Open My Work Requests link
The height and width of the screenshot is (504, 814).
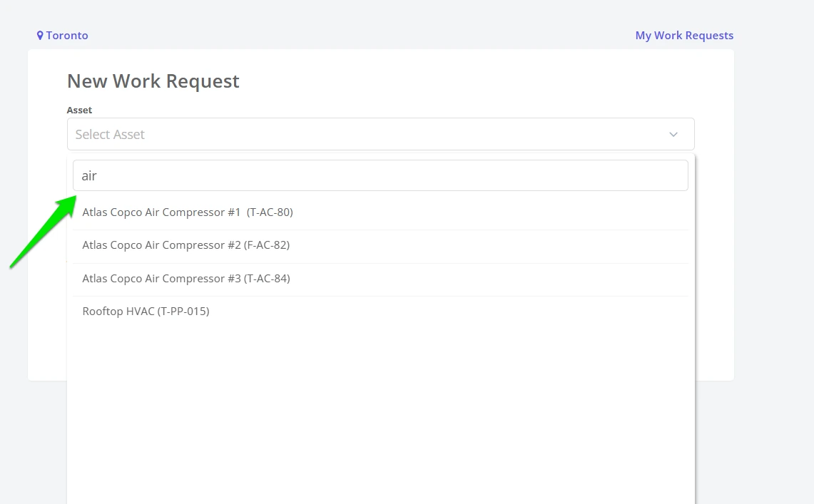pos(684,35)
